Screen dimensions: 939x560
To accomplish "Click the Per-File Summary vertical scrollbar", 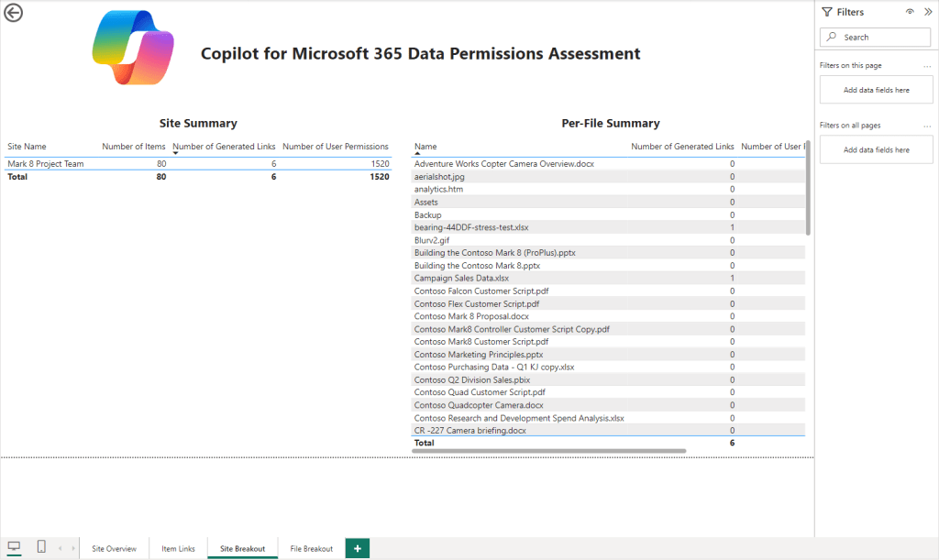I will coord(808,188).
